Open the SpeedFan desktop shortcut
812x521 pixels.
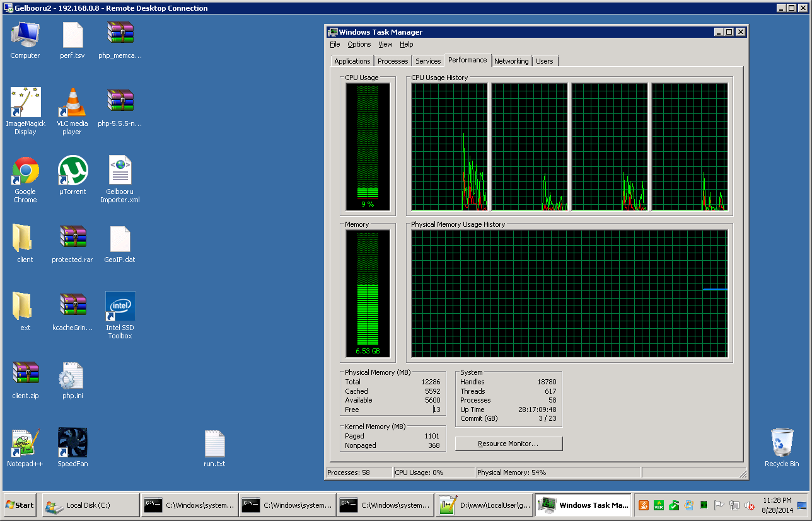pyautogui.click(x=72, y=443)
